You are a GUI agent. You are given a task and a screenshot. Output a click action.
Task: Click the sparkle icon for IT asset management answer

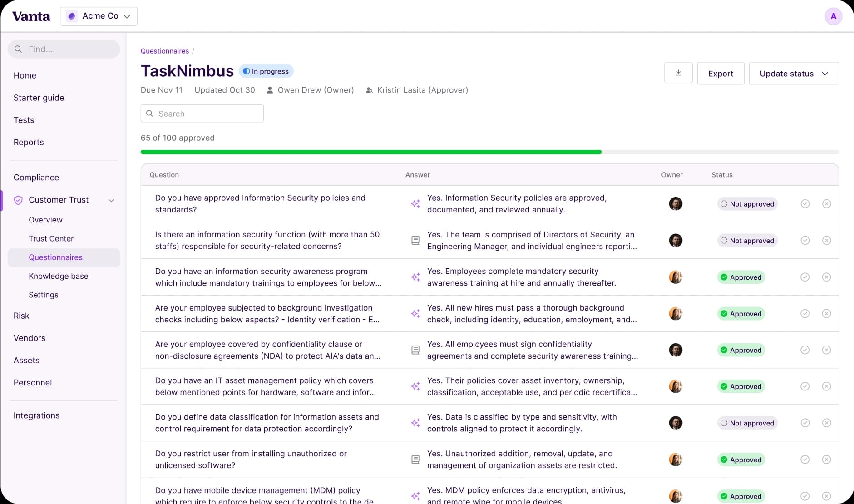[x=415, y=386]
